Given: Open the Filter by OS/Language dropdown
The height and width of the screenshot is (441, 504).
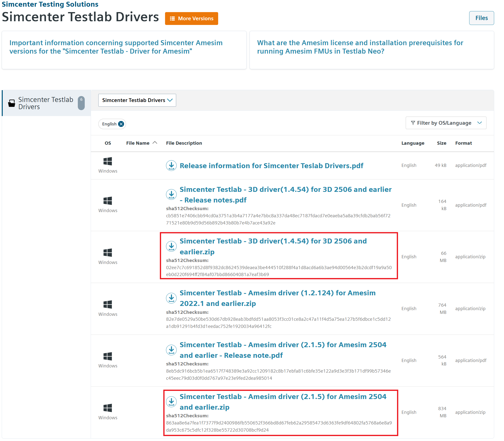Looking at the screenshot, I should (x=446, y=123).
